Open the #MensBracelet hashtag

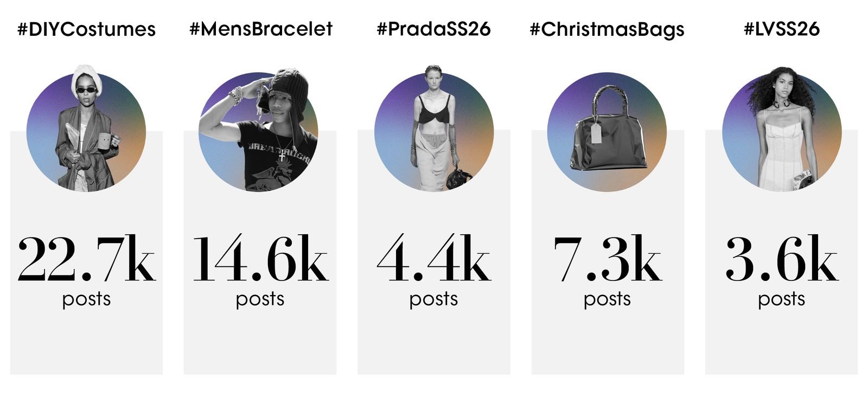tap(260, 29)
